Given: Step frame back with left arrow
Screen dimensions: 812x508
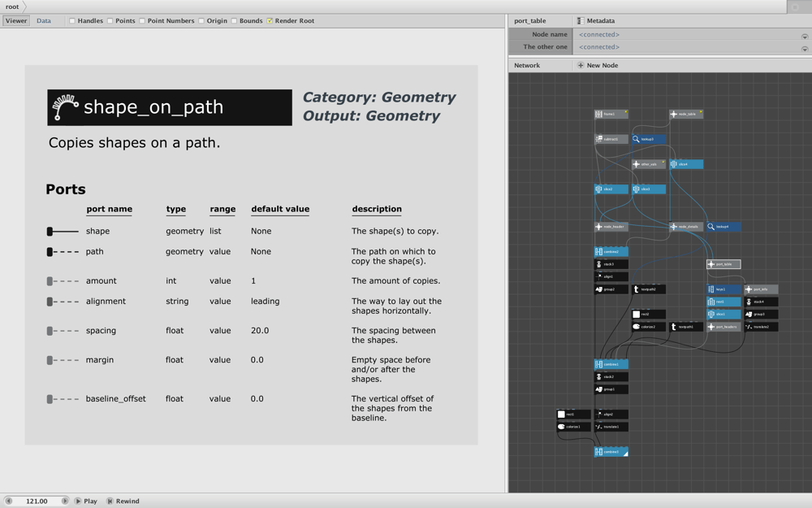Looking at the screenshot, I should 8,501.
